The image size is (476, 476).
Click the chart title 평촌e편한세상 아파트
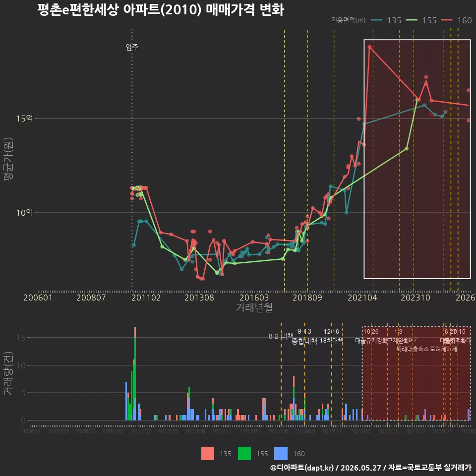click(99, 10)
